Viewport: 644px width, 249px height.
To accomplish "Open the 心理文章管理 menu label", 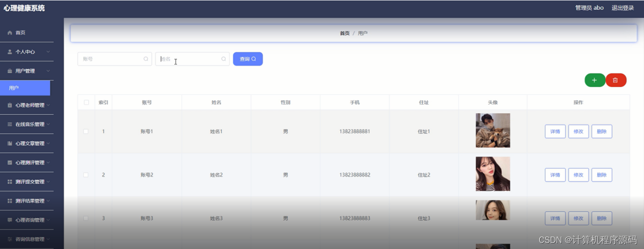I will [x=30, y=143].
